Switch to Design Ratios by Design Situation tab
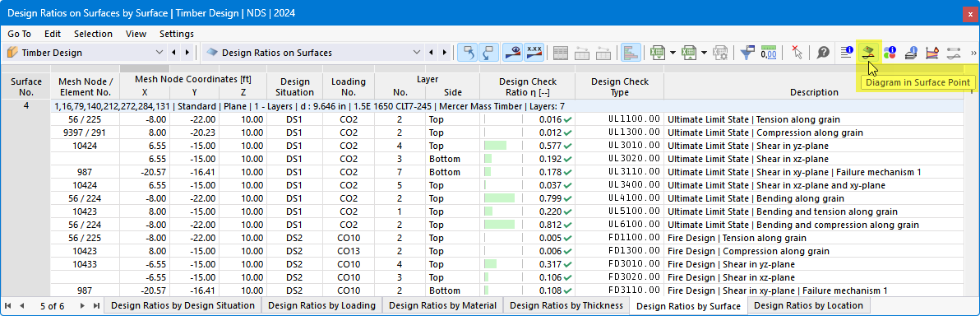Screen dimensions: 980x316 pyautogui.click(x=183, y=305)
